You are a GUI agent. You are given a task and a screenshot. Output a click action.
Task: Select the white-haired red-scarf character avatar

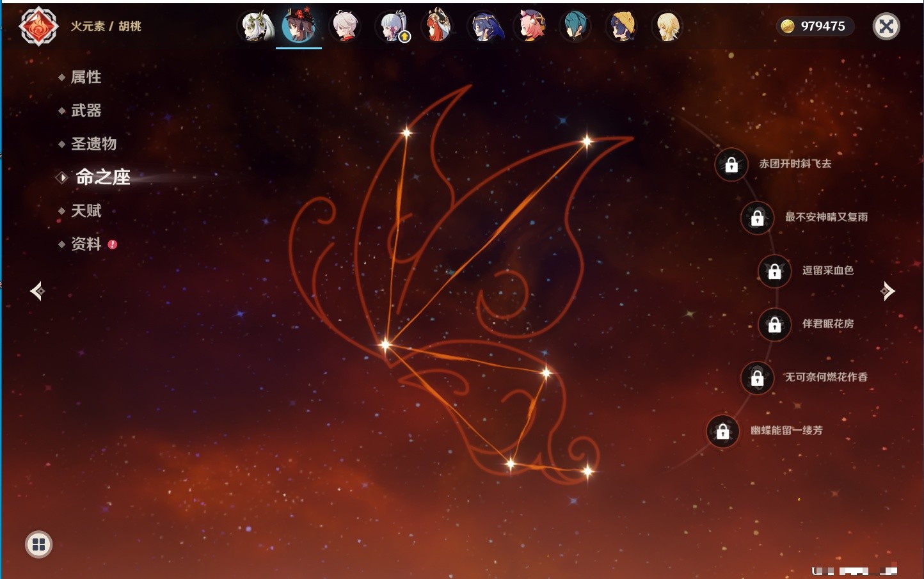[345, 26]
